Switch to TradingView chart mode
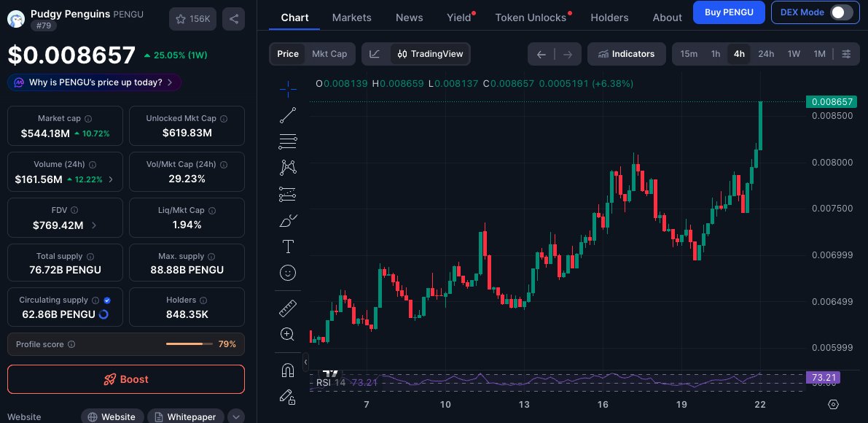Image resolution: width=868 pixels, height=423 pixels. pyautogui.click(x=430, y=54)
